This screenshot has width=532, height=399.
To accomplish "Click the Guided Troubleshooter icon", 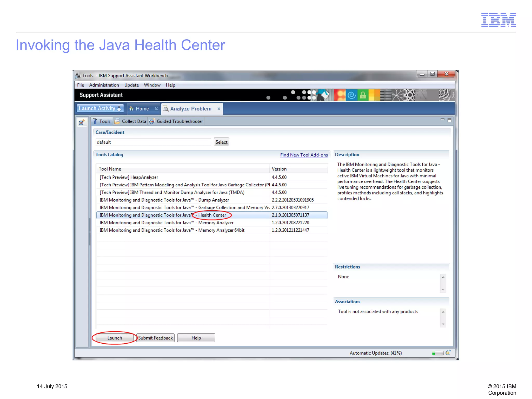I will pos(152,121).
